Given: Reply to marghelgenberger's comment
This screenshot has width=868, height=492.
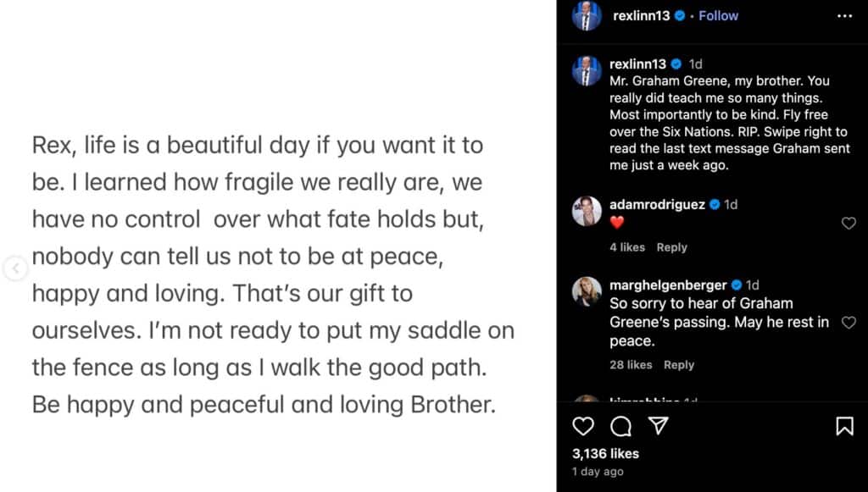Looking at the screenshot, I should 679,365.
